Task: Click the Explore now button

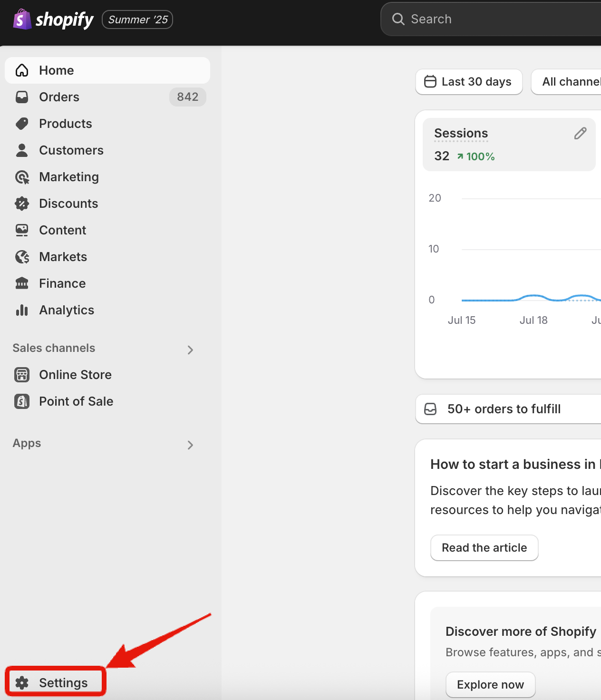Action: pos(490,685)
